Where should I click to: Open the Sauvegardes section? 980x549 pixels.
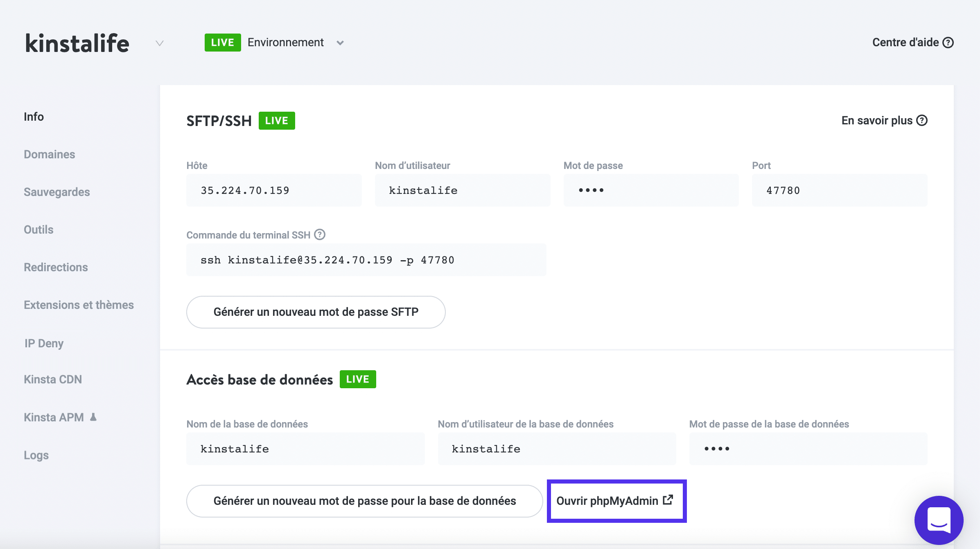[57, 192]
